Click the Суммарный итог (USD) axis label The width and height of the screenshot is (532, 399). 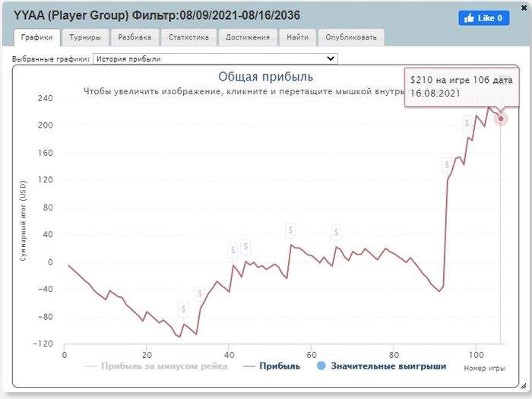[x=23, y=221]
